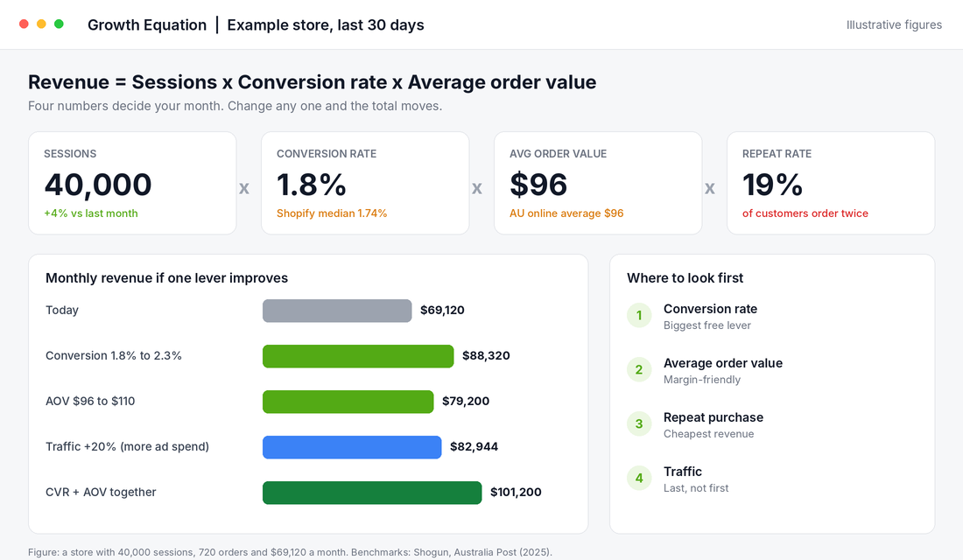Click the 'Illustrative figures' label

(894, 25)
